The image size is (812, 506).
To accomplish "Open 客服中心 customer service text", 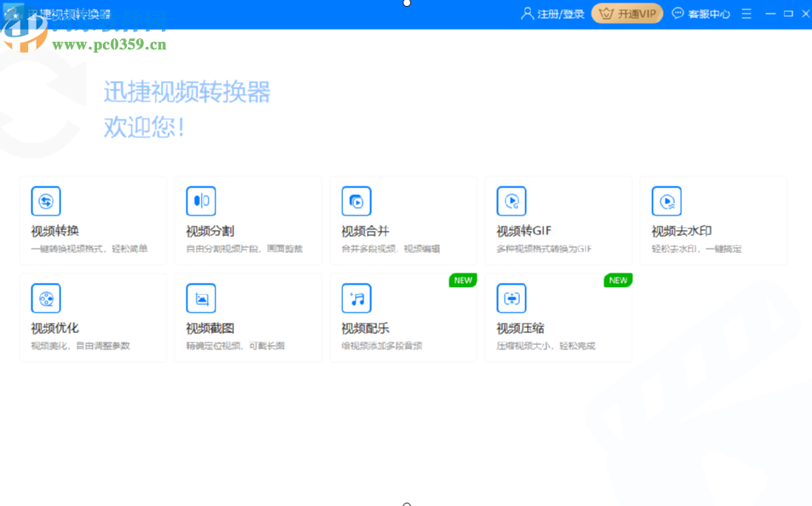I will click(709, 14).
